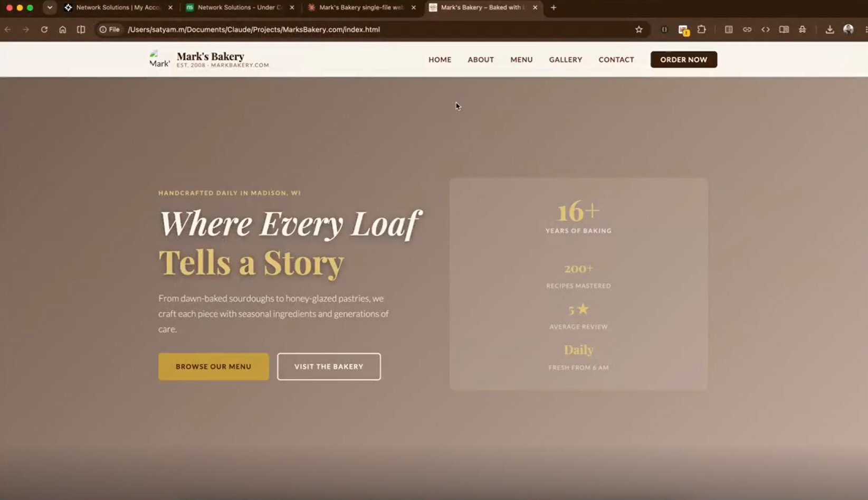Open the MENU nav link

pyautogui.click(x=521, y=60)
